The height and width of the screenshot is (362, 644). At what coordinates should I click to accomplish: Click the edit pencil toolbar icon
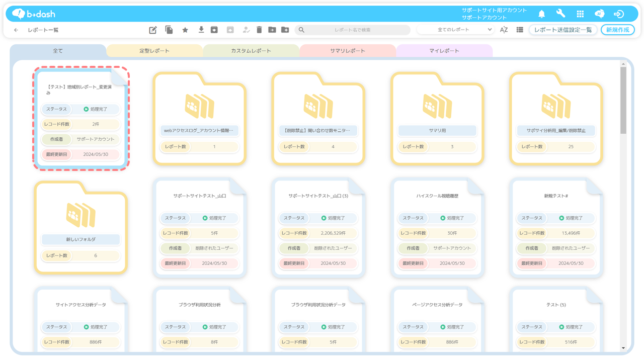(153, 30)
